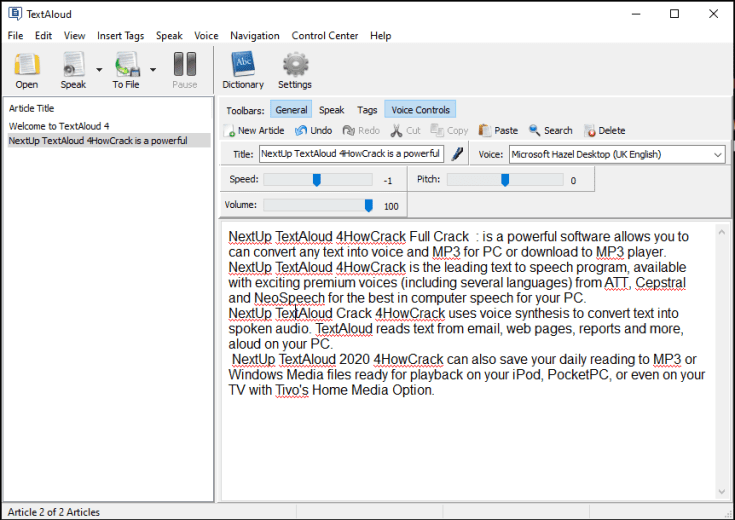
Task: Create a New Article
Action: tap(254, 130)
